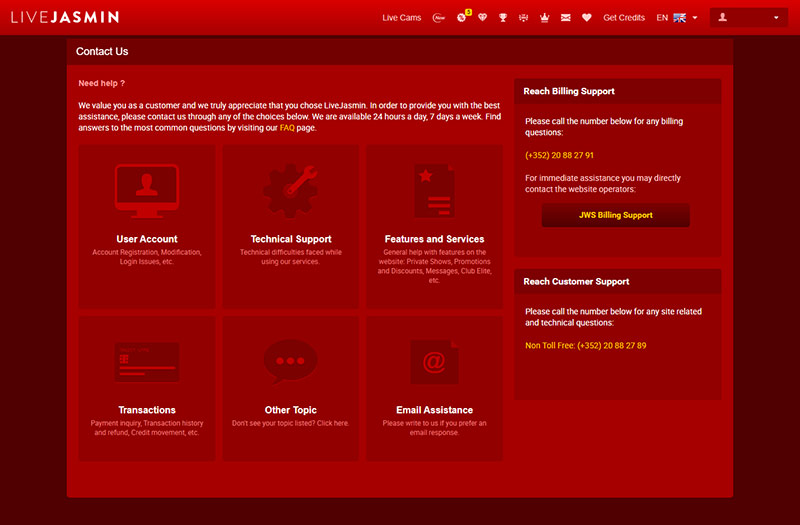Click the Reach Billing Support header
This screenshot has width=800, height=525.
(x=618, y=91)
